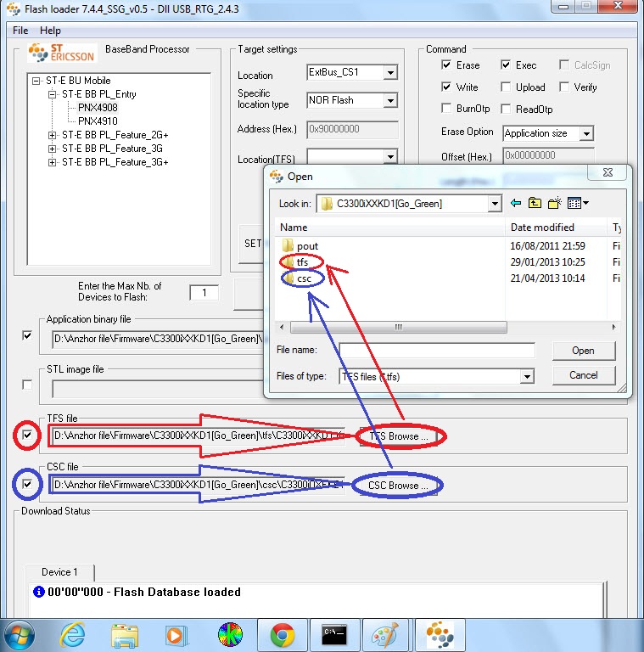Screen dimensions: 644x652
Task: Enable the ReadOtp checkbox
Action: click(x=506, y=109)
